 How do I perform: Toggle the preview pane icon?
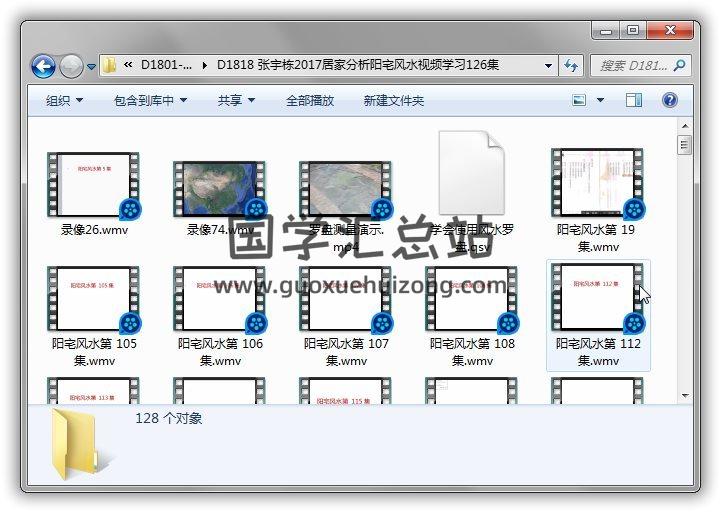pyautogui.click(x=634, y=100)
